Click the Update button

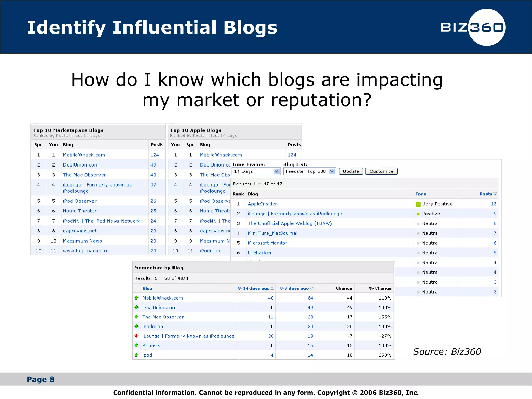[x=351, y=171]
